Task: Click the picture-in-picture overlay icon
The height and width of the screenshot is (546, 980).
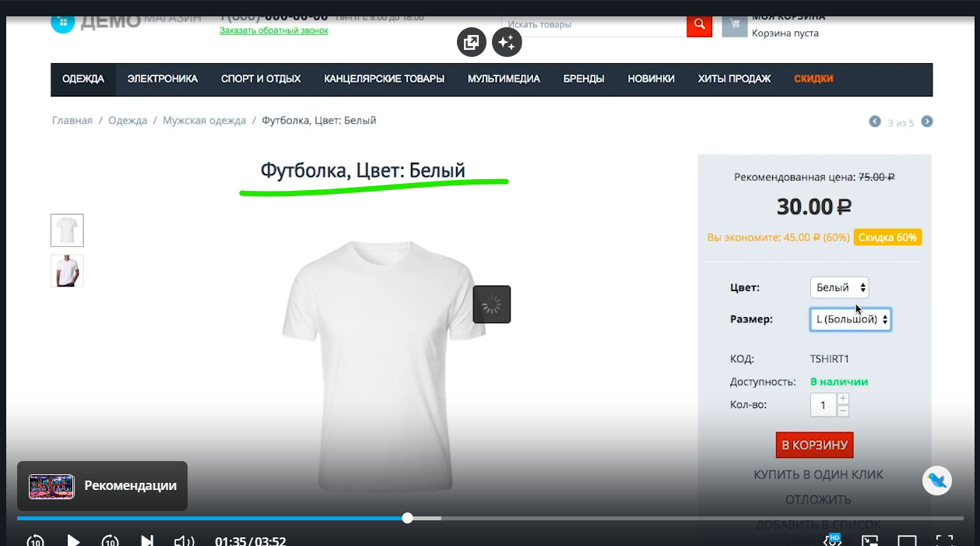Action: tap(471, 42)
